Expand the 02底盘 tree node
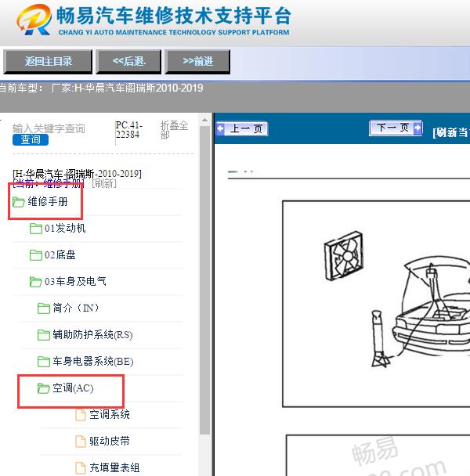 coord(60,254)
